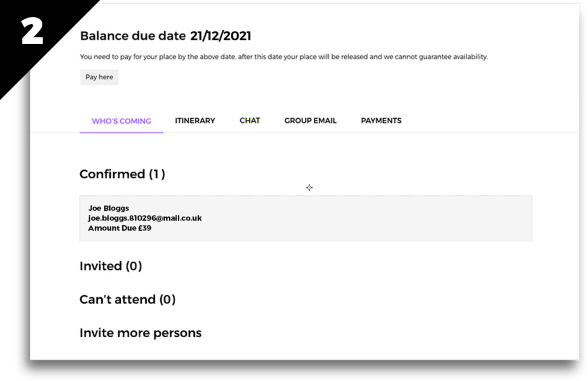The height and width of the screenshot is (381, 588).
Task: Click the step number 2 badge
Action: 32,32
